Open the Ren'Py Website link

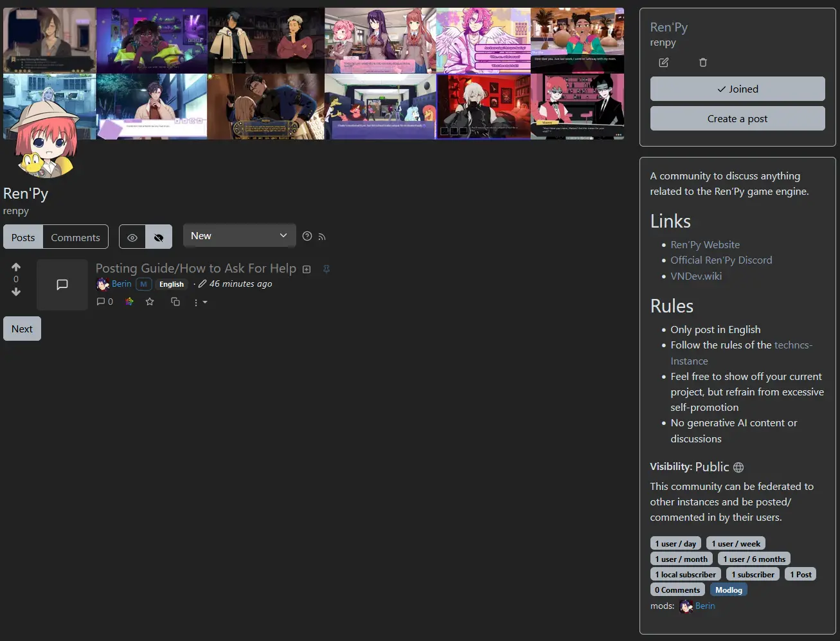coord(705,244)
